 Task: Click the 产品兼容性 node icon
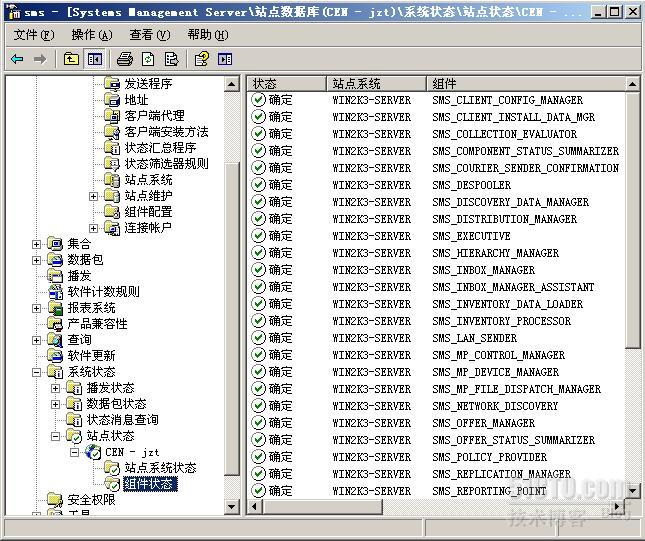55,324
